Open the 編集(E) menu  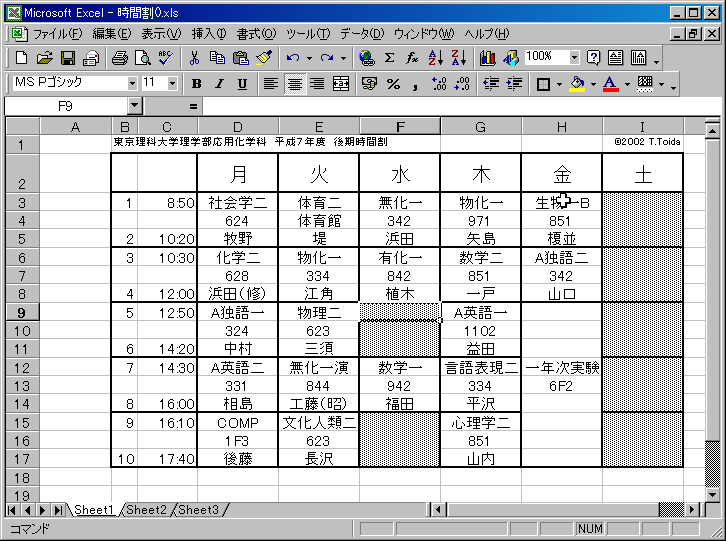click(x=112, y=34)
